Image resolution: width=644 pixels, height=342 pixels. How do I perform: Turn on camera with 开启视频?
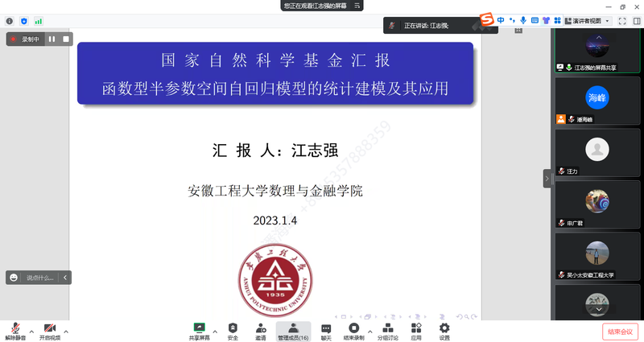pos(49,330)
